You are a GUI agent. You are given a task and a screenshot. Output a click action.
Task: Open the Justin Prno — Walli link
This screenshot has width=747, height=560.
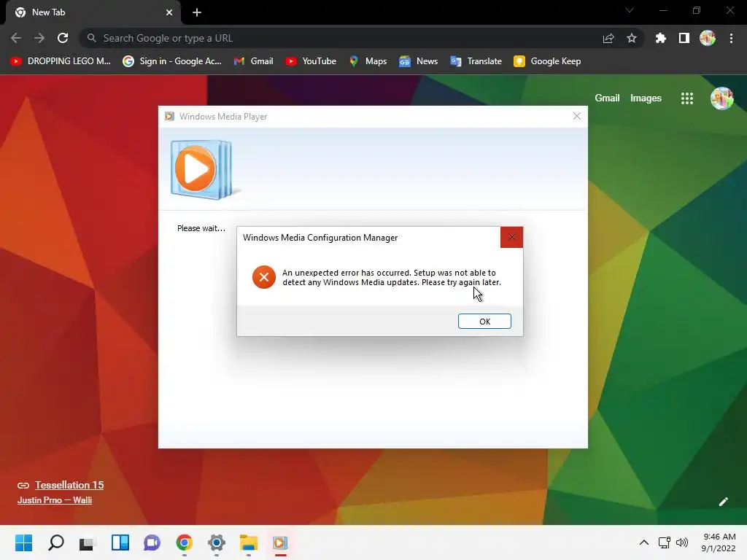[54, 500]
